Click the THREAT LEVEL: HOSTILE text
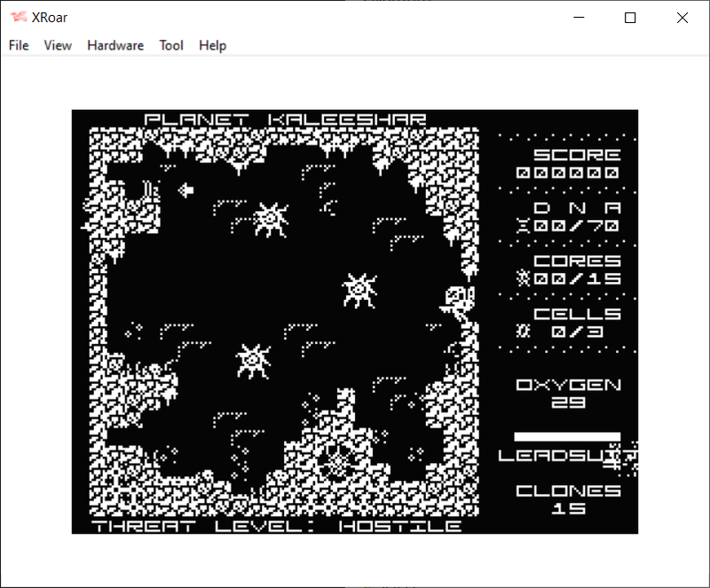 click(x=277, y=526)
